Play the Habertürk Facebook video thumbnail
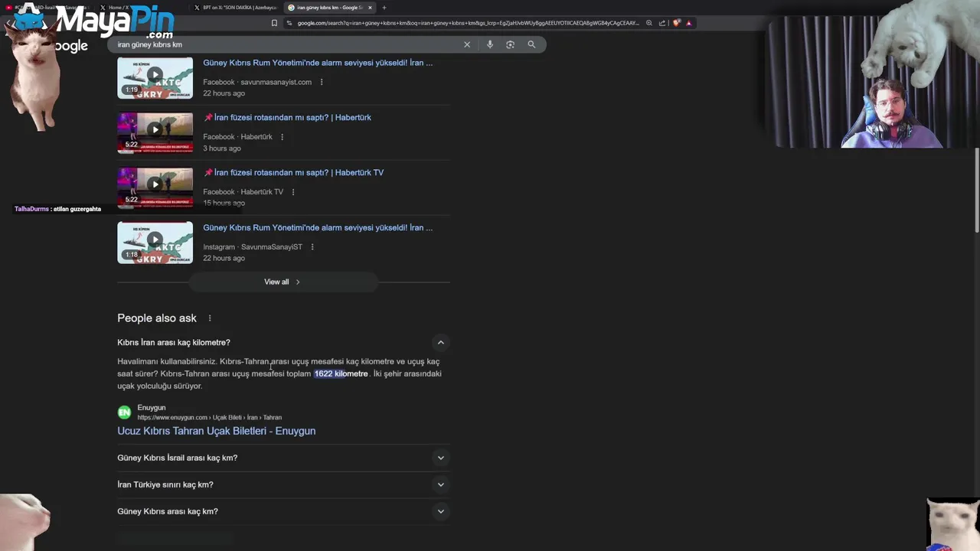Image resolution: width=980 pixels, height=551 pixels. pos(155,132)
